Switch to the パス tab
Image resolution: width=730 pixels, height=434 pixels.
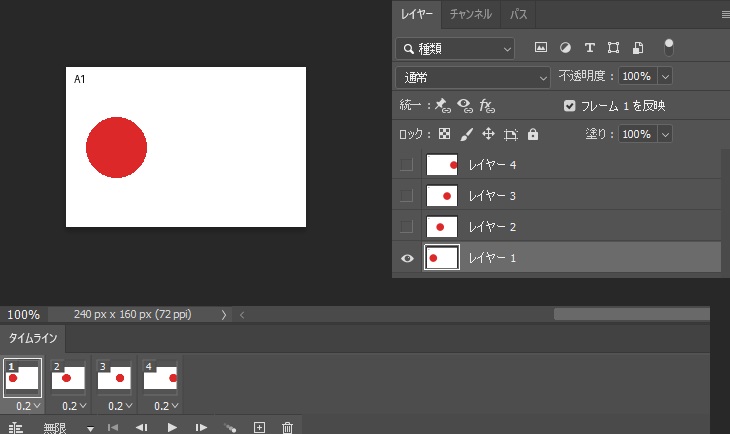tap(518, 14)
